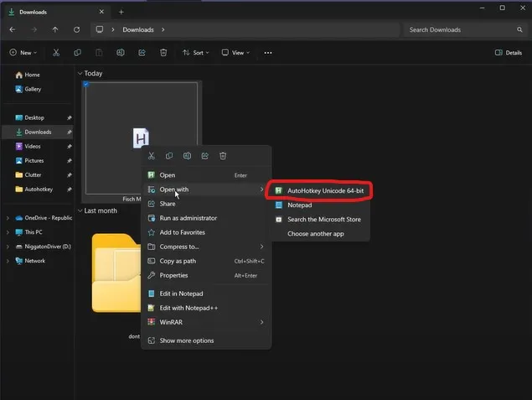
Task: Choose Search the Microsoft Store
Action: tap(320, 220)
